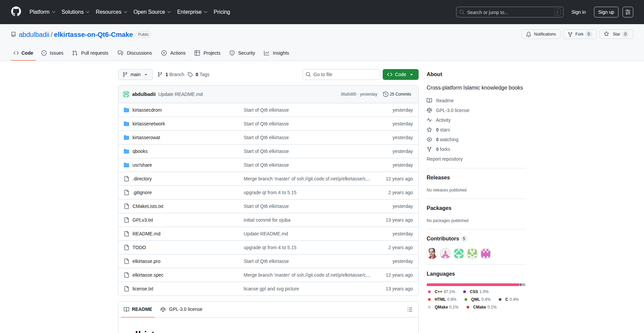Toggle Notifications for this repository
The width and height of the screenshot is (644, 333).
[x=541, y=34]
